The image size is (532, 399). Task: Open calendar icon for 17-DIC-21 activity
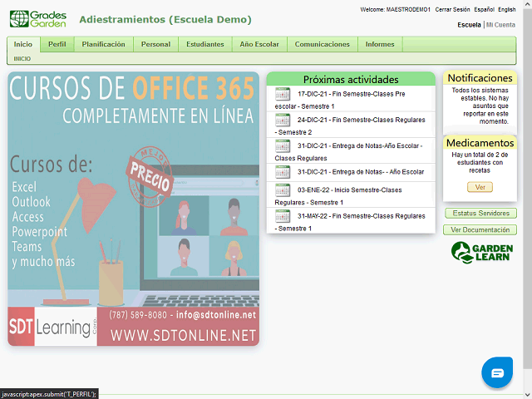(x=283, y=94)
